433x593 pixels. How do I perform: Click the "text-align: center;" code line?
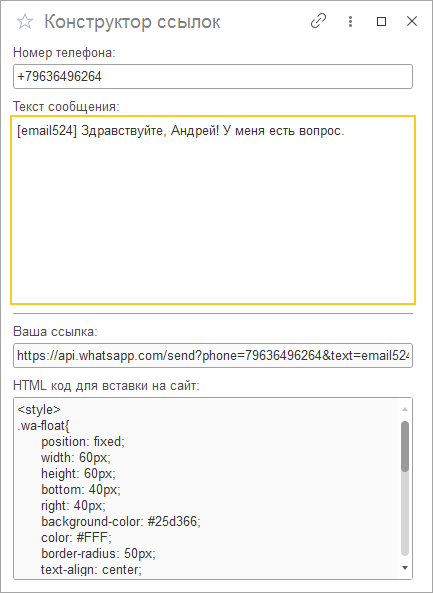point(91,570)
